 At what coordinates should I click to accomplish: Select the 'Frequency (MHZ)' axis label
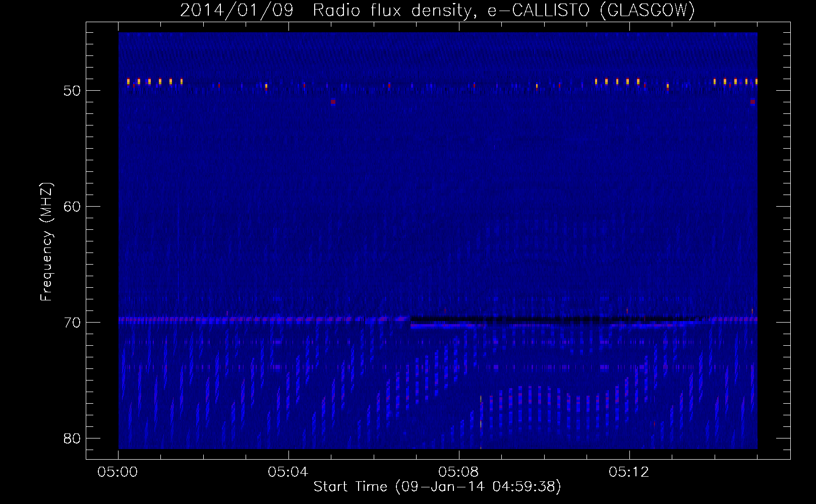pos(46,242)
